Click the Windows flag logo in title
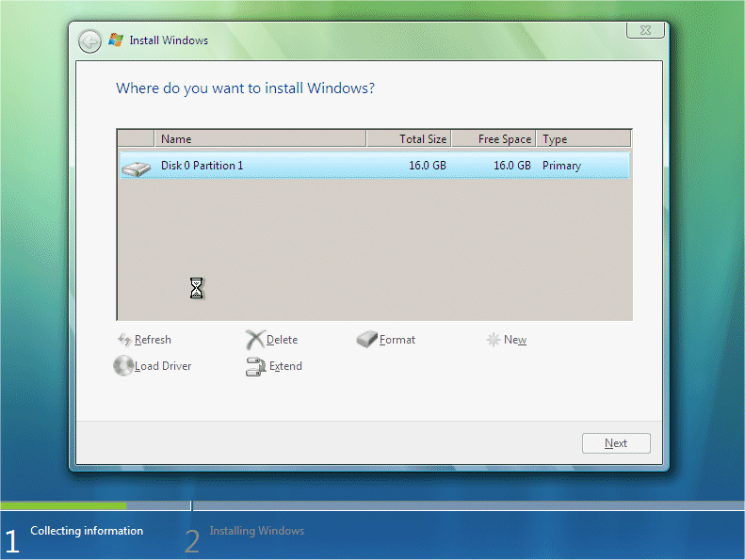Screen dimensions: 745x560 tap(116, 40)
